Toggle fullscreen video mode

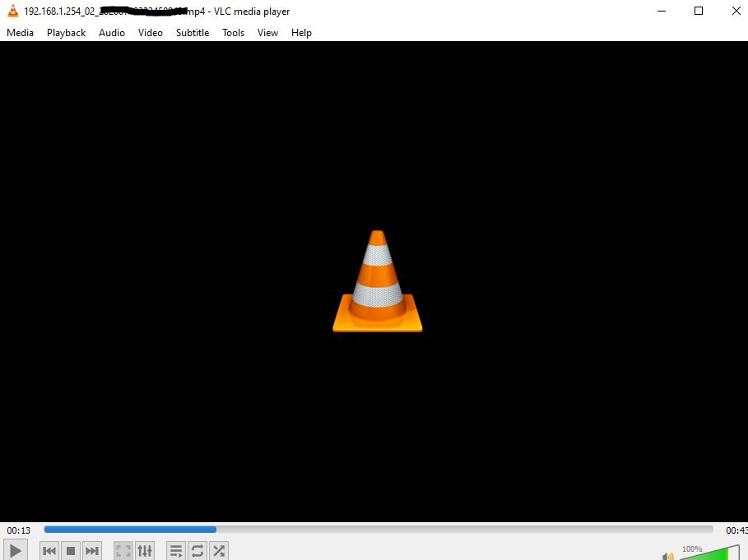pos(123,551)
